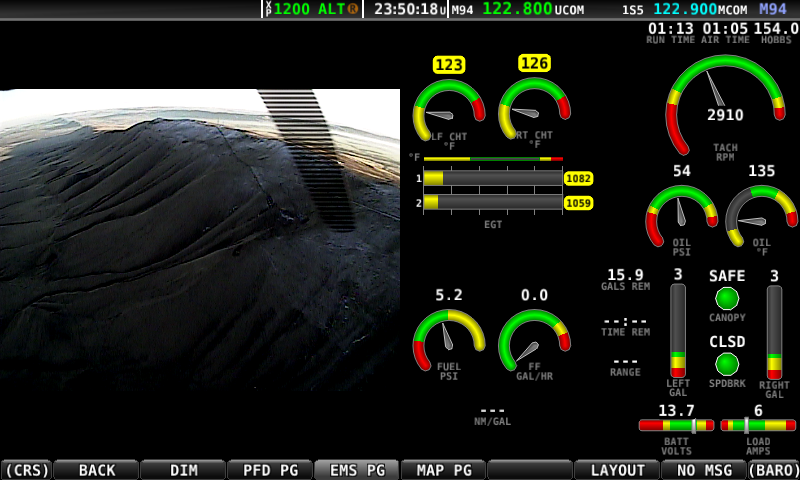Viewport: 800px width, 480px height.
Task: Click the green CANOPY SAFE indicator
Action: click(727, 298)
